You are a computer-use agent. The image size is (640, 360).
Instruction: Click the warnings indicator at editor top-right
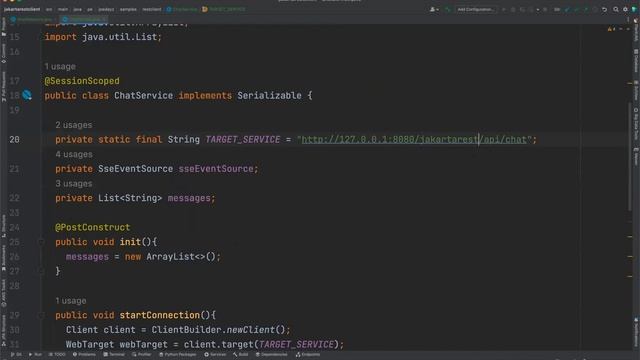[611, 29]
